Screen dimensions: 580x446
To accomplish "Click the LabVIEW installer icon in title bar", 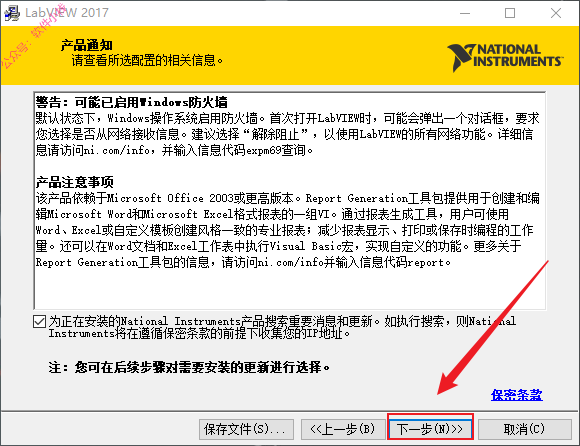I will coord(12,13).
